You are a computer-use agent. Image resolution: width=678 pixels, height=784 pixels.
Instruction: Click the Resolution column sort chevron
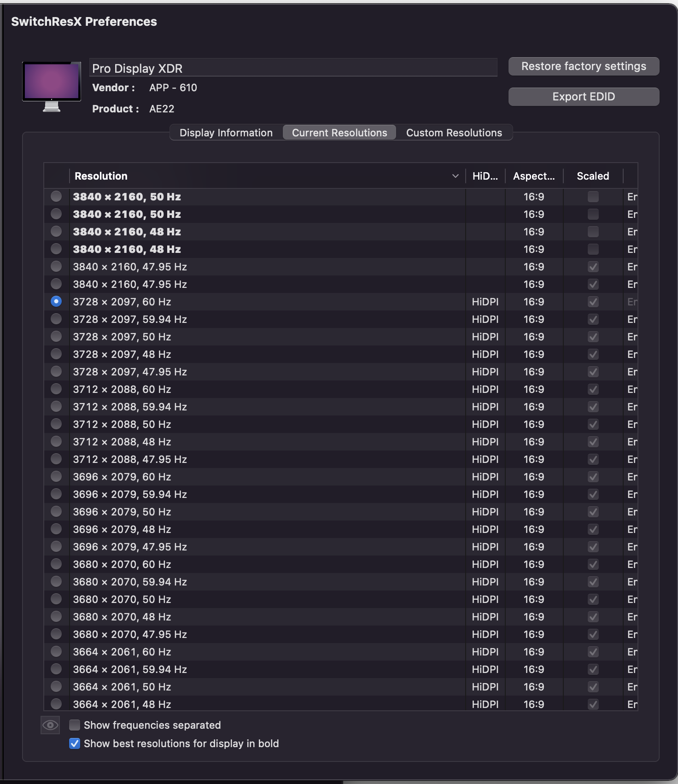455,176
